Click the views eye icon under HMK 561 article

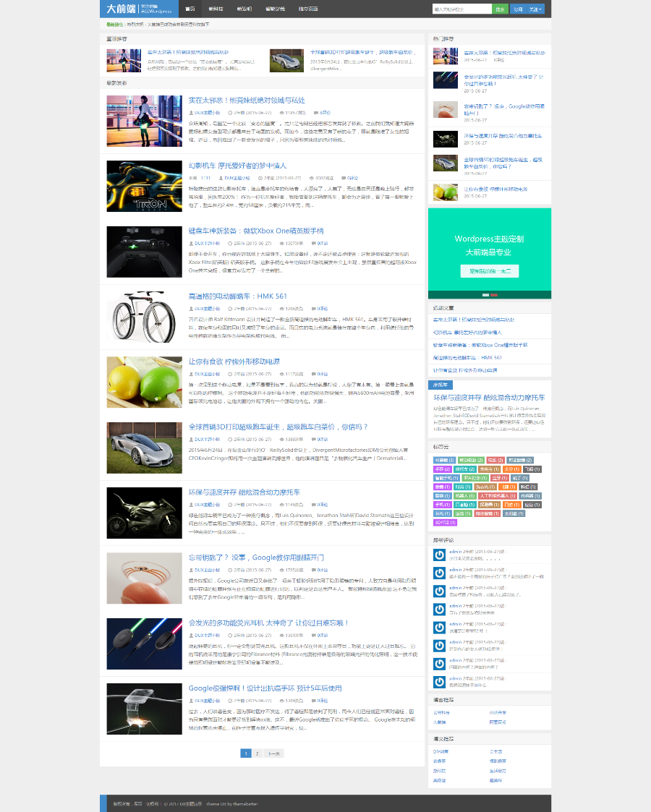[281, 309]
